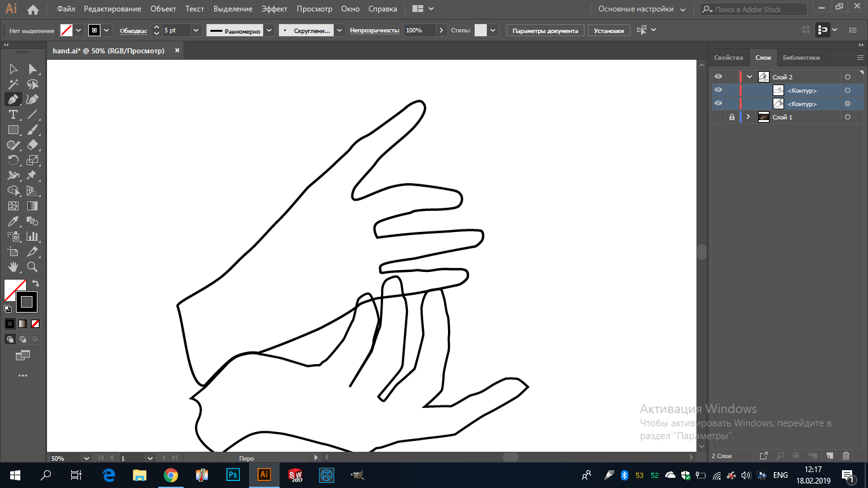Collapse the Слой 2 layer tree
The height and width of the screenshot is (488, 868).
point(749,77)
